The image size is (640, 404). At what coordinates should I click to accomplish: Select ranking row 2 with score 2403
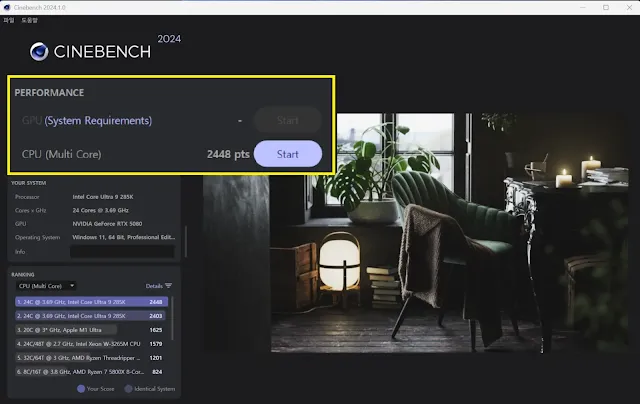[x=91, y=316]
